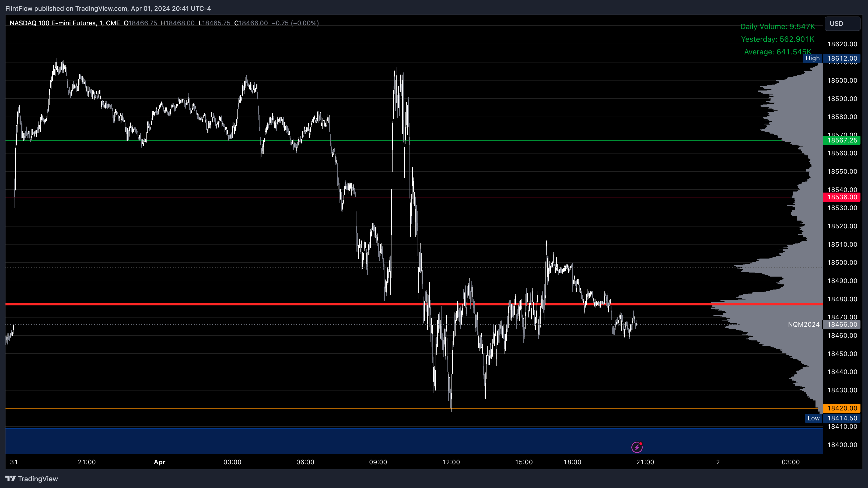Click the NASDAQ 100 E-mini Futures symbol title
868x488 pixels.
coord(65,23)
